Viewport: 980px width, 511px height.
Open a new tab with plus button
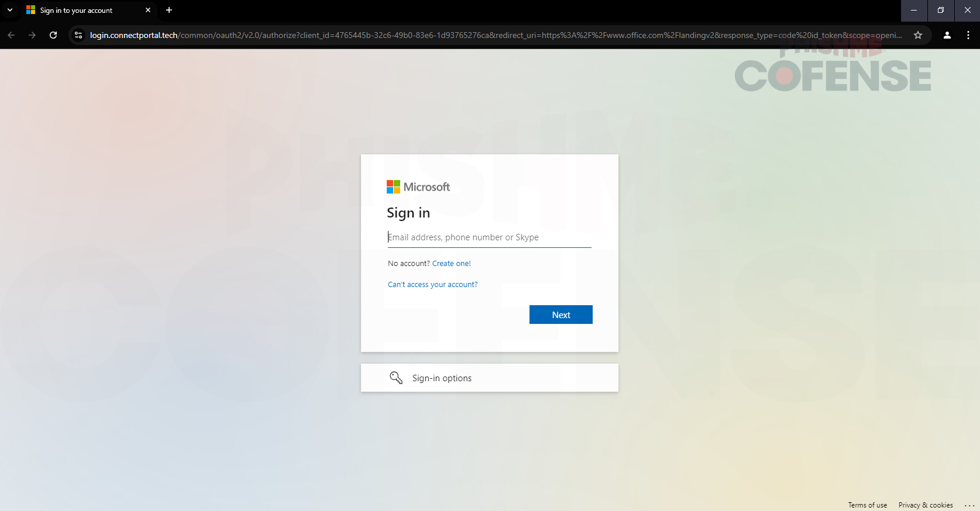point(169,10)
